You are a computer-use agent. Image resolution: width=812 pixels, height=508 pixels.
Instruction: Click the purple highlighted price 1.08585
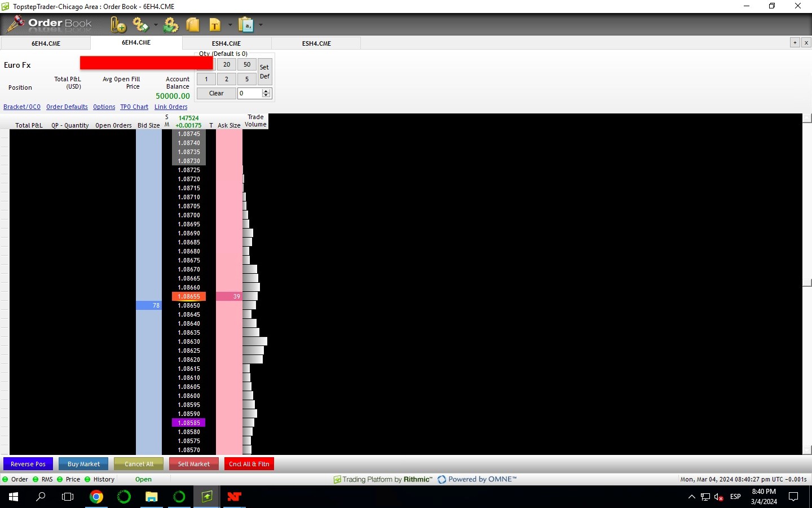[x=189, y=423]
